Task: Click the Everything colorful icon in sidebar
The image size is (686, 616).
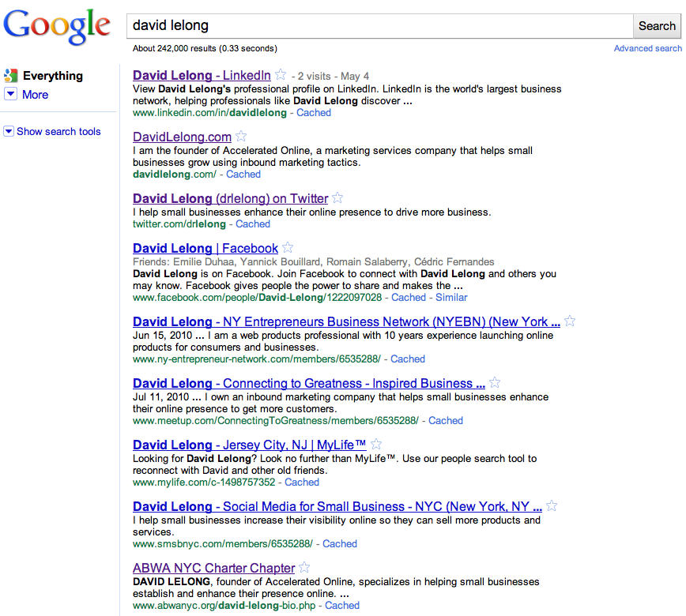Action: (11, 76)
